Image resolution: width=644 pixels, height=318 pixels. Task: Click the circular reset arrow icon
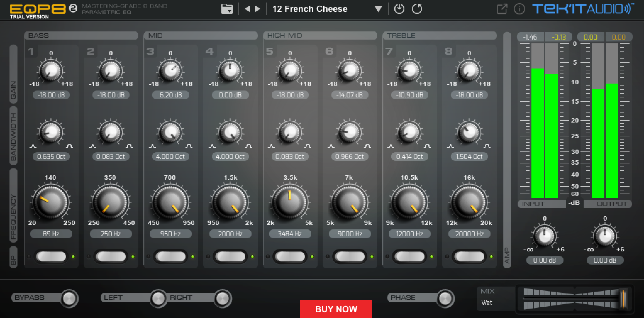(x=417, y=9)
